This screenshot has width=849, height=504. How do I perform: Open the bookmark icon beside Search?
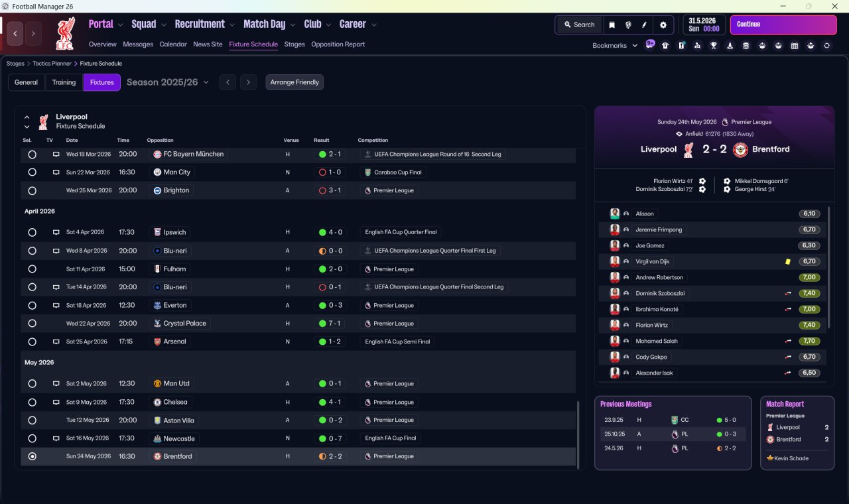(612, 25)
